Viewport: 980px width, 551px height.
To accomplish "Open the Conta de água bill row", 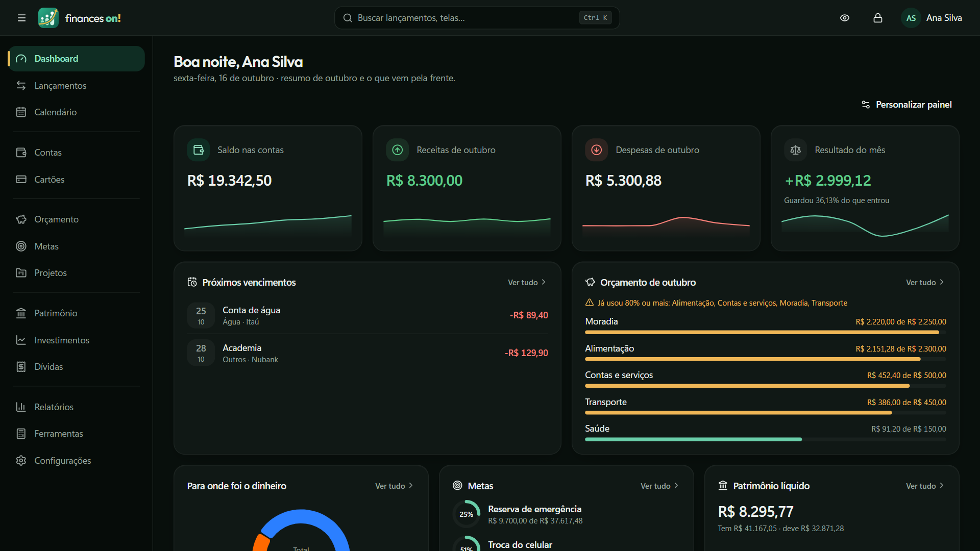I will click(367, 316).
